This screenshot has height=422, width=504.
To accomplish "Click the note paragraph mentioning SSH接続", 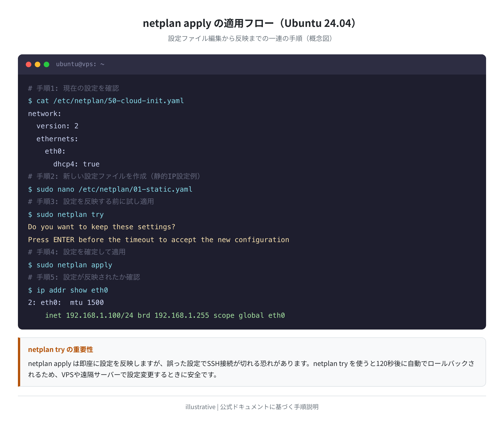I will coord(251,369).
